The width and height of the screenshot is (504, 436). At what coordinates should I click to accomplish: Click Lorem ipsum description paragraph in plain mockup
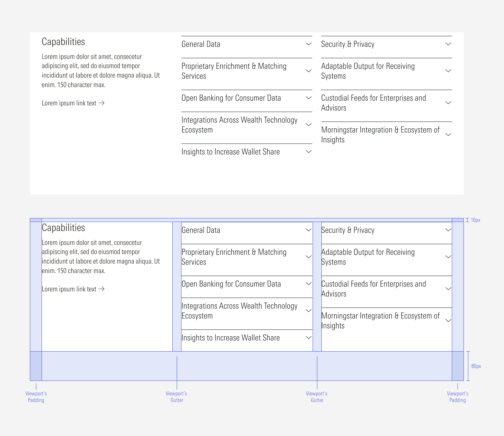pyautogui.click(x=101, y=70)
